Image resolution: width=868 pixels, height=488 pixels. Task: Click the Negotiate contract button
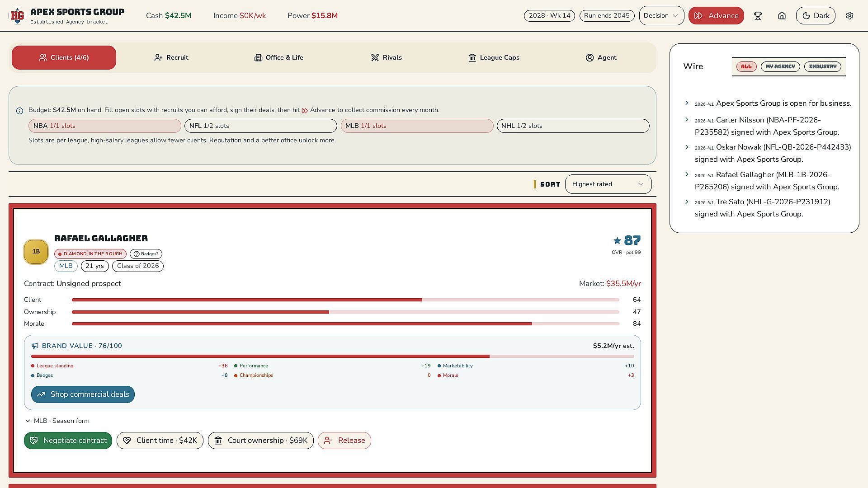68,441
